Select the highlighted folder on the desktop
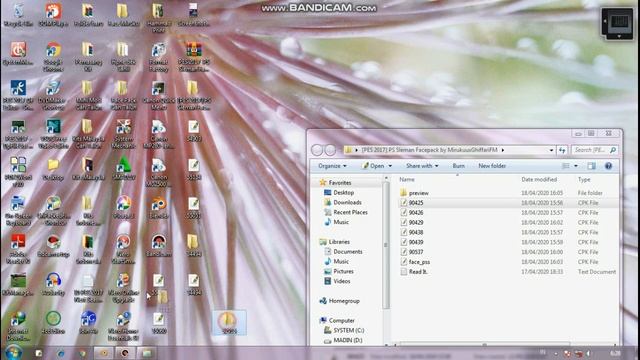 pyautogui.click(x=229, y=322)
